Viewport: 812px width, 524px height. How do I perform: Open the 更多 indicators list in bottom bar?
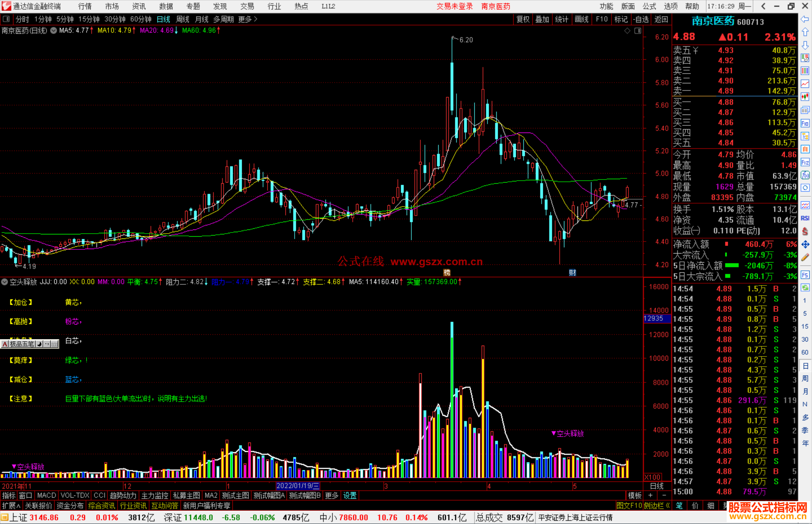click(332, 496)
